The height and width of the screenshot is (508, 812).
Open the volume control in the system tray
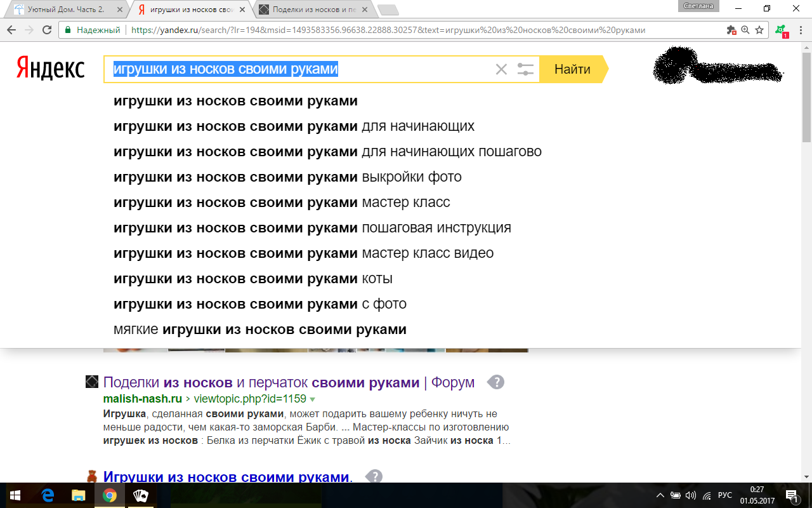point(691,495)
